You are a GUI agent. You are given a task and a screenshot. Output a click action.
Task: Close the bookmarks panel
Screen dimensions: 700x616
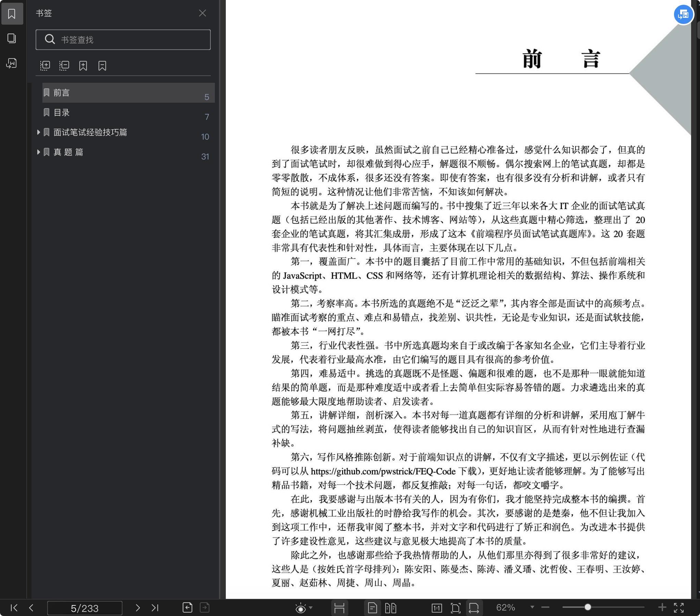click(x=203, y=13)
